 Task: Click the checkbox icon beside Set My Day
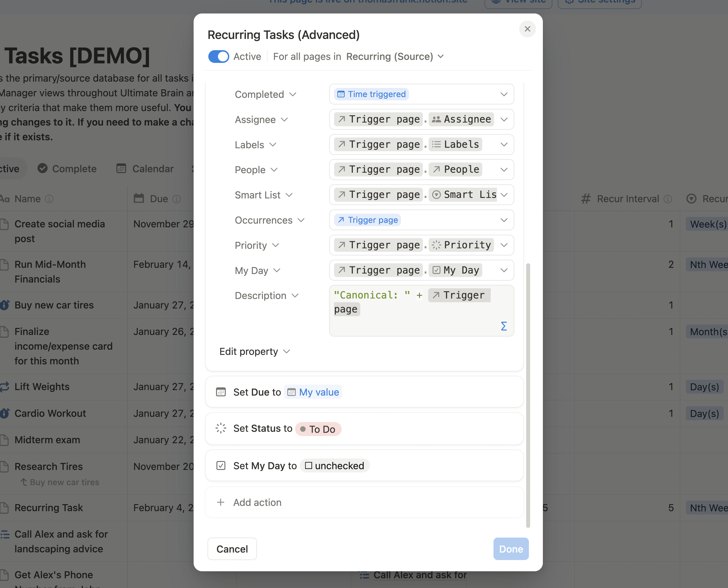pyautogui.click(x=221, y=466)
